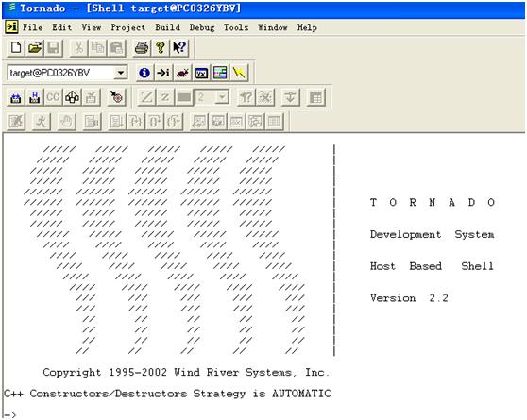Open the Window menu
This screenshot has width=527, height=420.
(273, 27)
